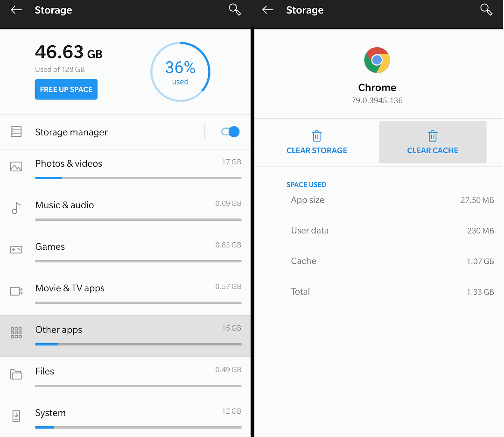The height and width of the screenshot is (437, 504).
Task: Click the Storage manager icon
Action: pos(16,132)
